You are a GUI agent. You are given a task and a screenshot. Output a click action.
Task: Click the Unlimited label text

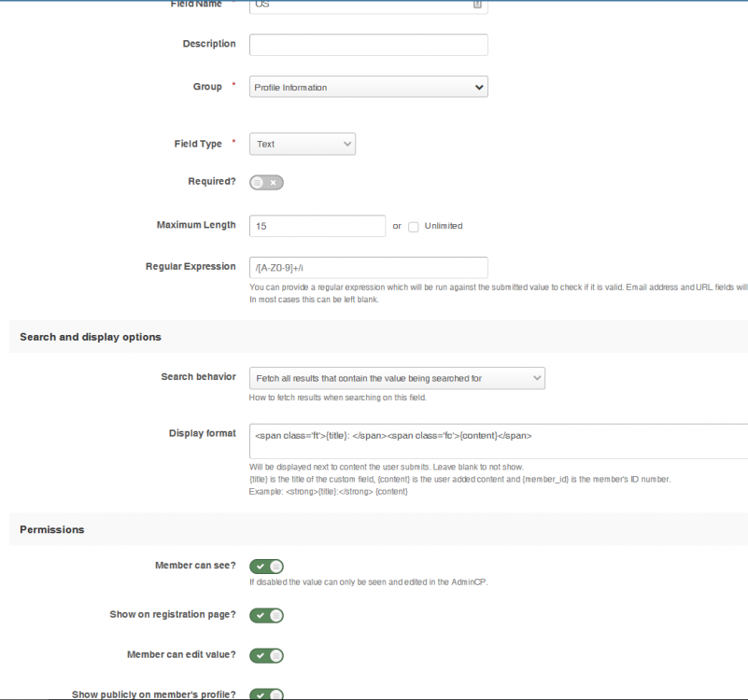[x=444, y=226]
